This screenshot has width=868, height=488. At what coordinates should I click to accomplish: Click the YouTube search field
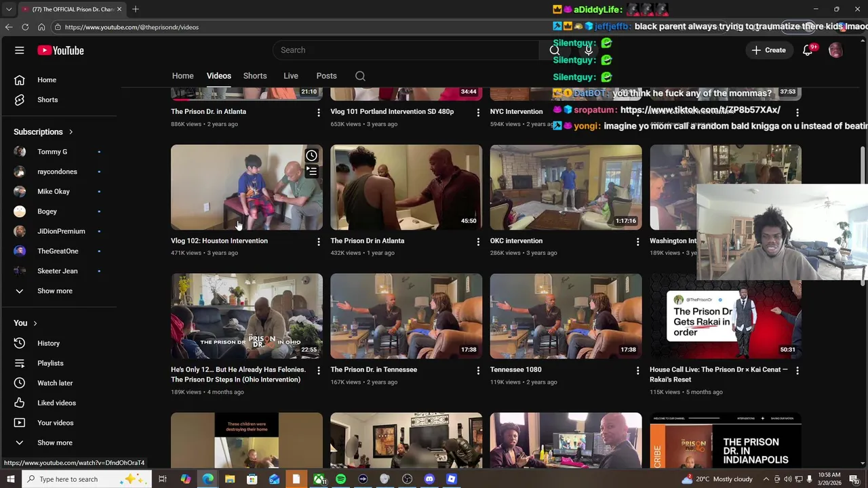407,50
